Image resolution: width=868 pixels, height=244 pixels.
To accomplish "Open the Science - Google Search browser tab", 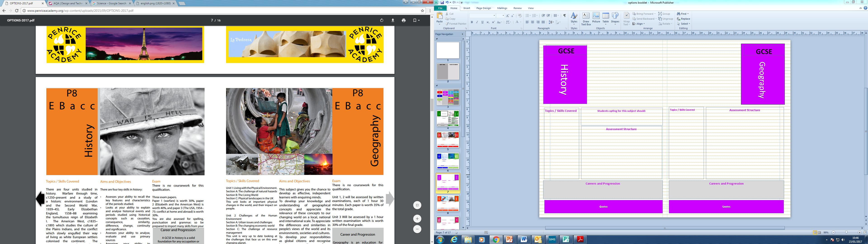I will pos(111,3).
